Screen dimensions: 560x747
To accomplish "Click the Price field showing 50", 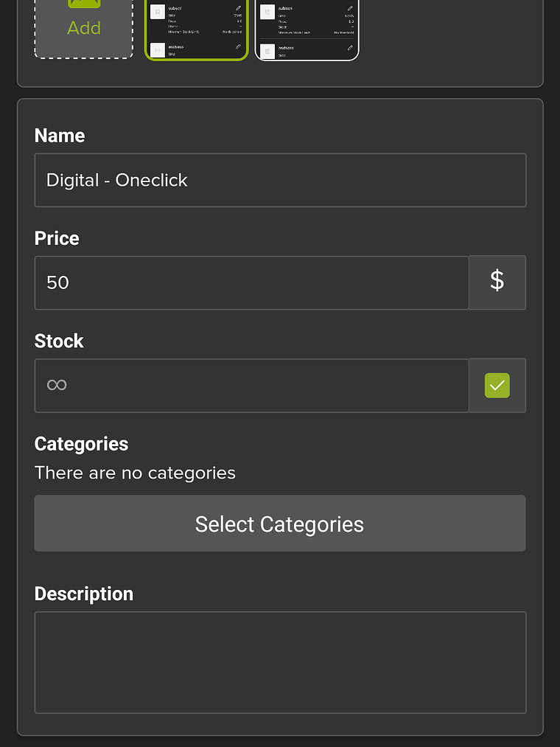I will pos(251,282).
